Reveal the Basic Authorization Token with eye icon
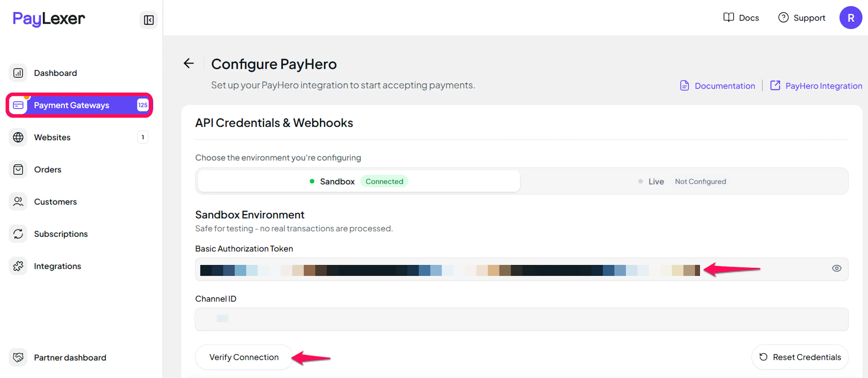Viewport: 868px width, 378px height. pos(836,268)
